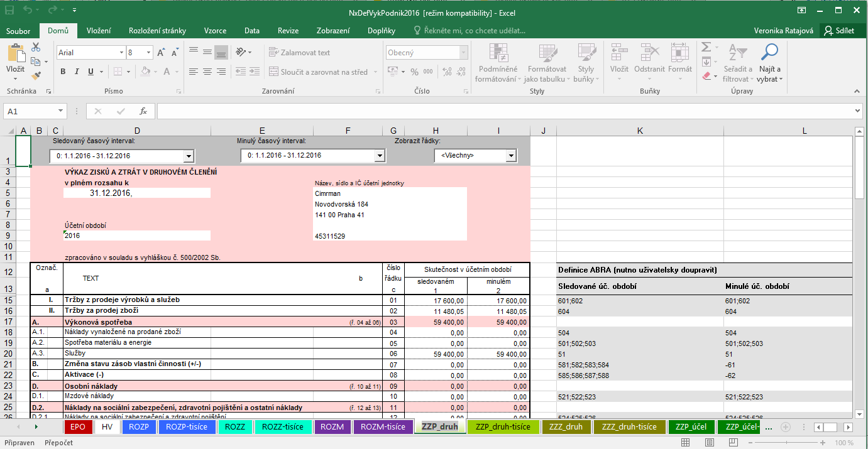Click the Cut scissors icon

coord(36,48)
